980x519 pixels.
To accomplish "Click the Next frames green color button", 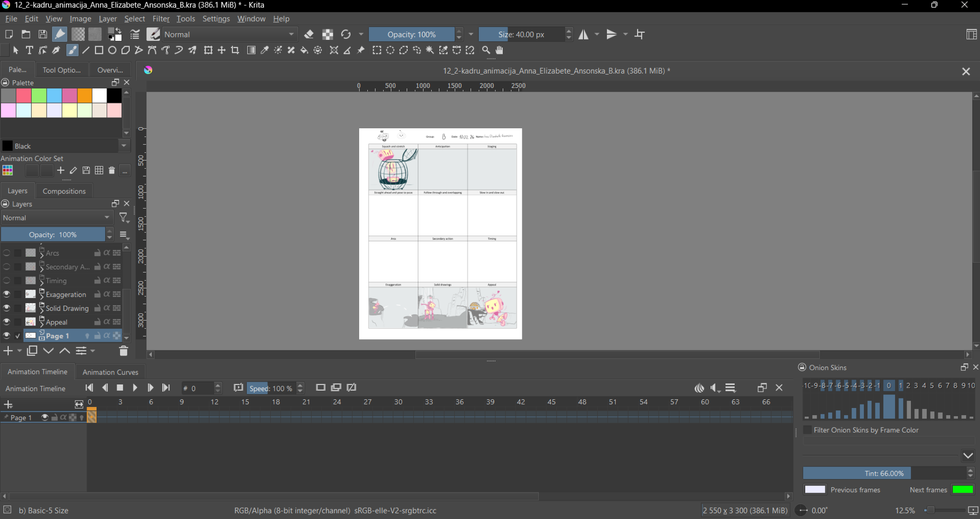I will (962, 490).
